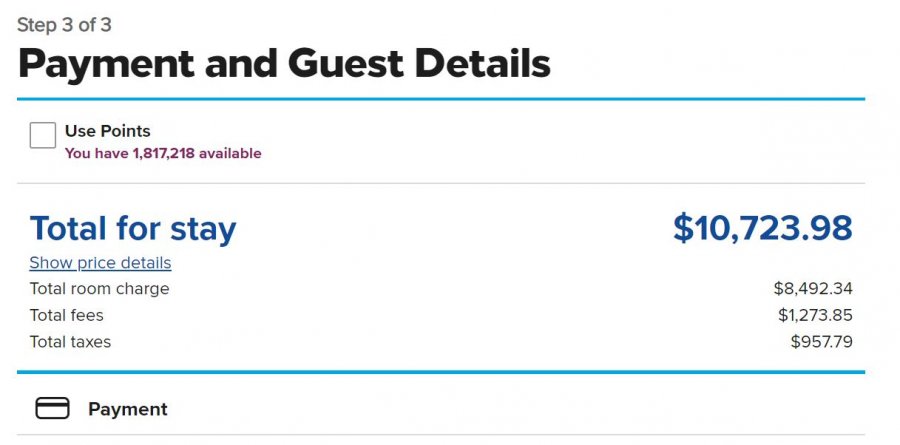Click the credit card payment icon

coord(52,408)
